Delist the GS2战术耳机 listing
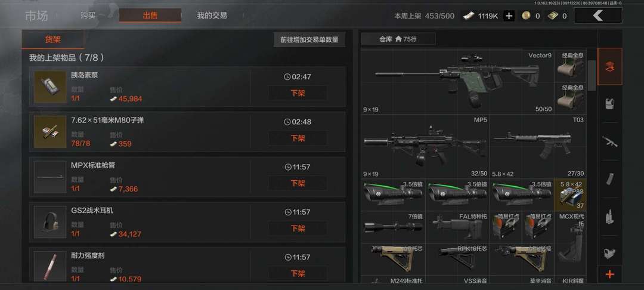This screenshot has height=290, width=644. click(x=298, y=229)
